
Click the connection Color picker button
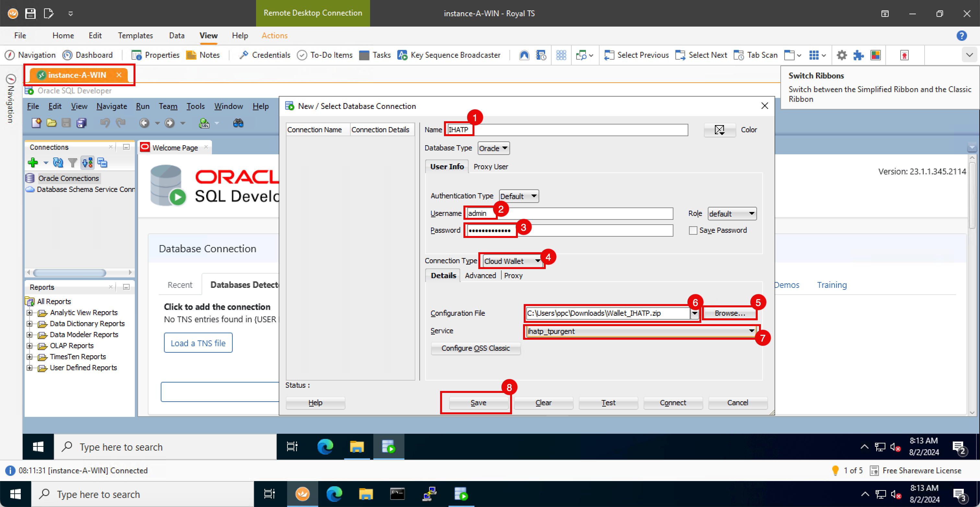point(719,130)
